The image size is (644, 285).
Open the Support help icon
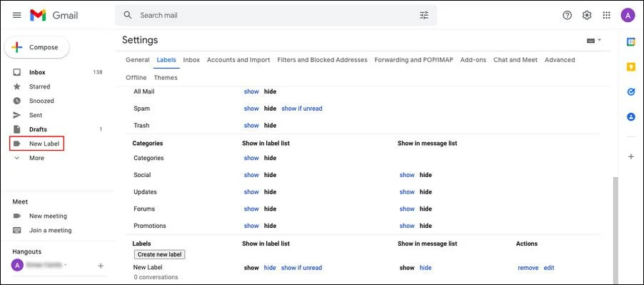pyautogui.click(x=567, y=15)
